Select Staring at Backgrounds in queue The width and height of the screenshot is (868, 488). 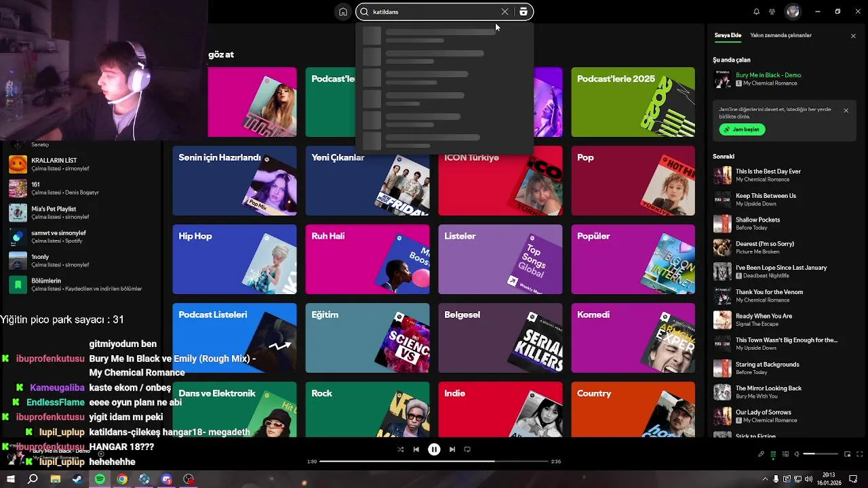click(783, 368)
